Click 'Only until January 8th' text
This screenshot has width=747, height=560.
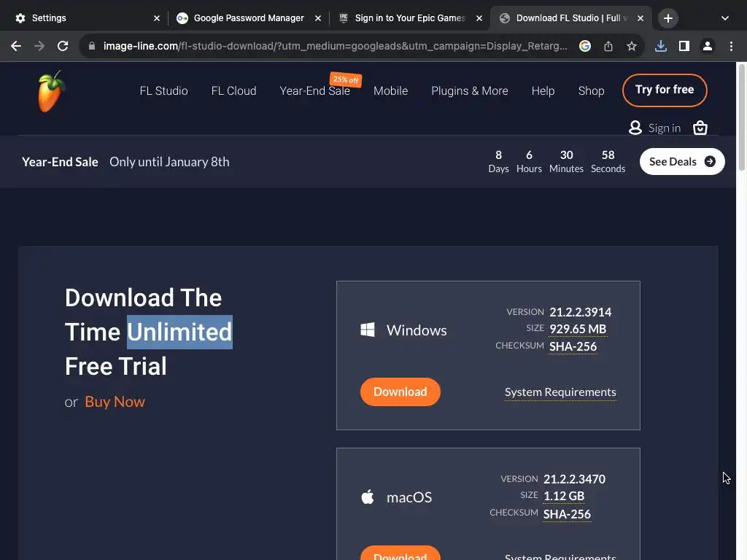[169, 161]
